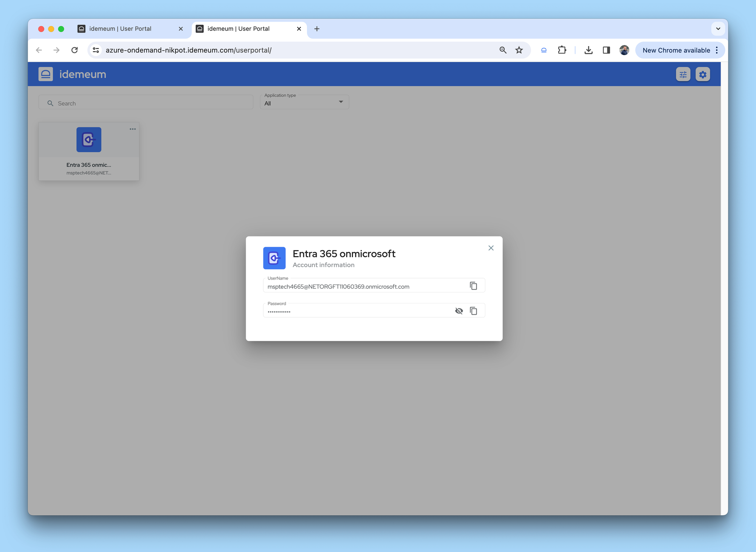Open the Entra 365 onmic... app tile
This screenshot has width=756, height=552.
(89, 151)
